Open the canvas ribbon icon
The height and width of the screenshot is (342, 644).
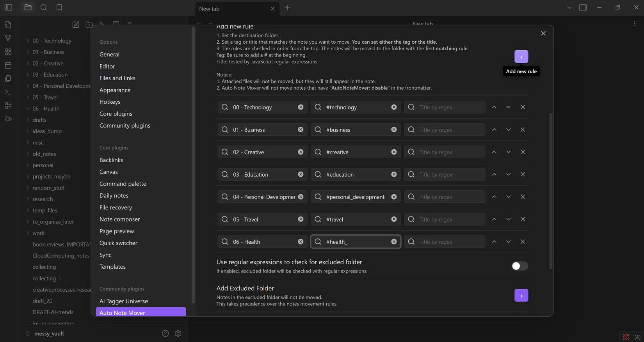click(8, 51)
